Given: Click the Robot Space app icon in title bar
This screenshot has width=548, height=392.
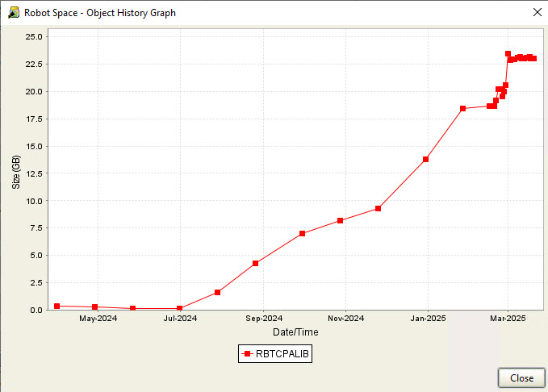Looking at the screenshot, I should pyautogui.click(x=14, y=13).
